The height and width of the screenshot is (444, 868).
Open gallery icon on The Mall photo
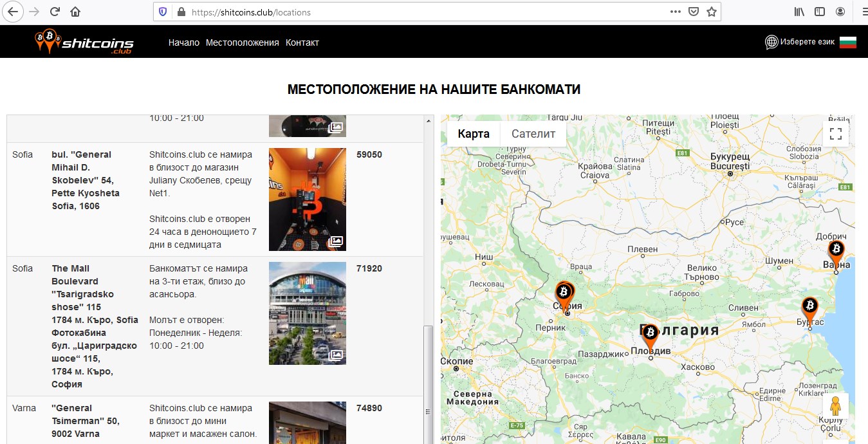[x=335, y=355]
